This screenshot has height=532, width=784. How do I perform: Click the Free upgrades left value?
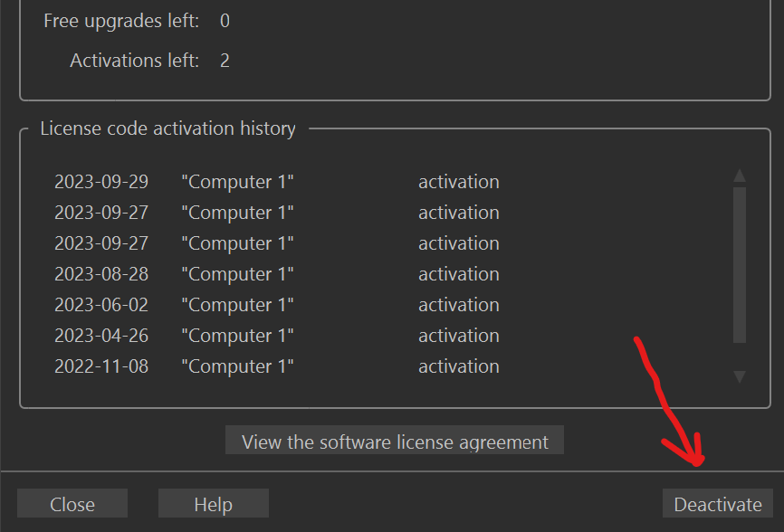(225, 20)
